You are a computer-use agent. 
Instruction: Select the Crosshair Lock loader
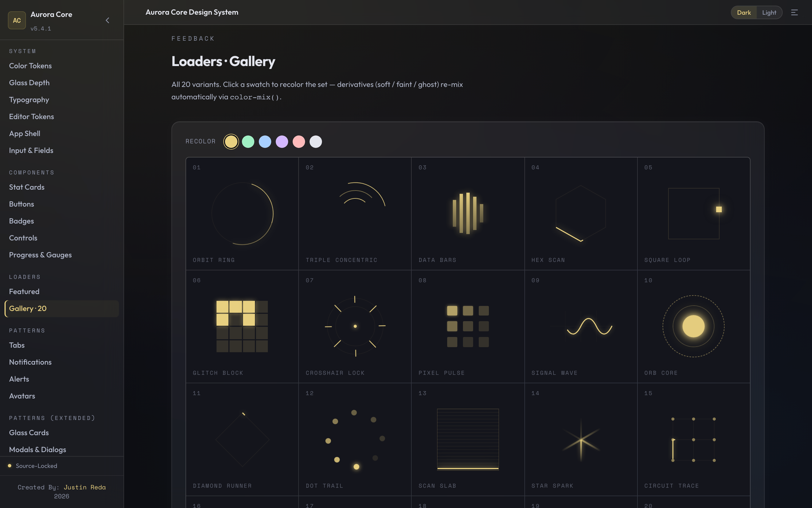pos(355,327)
